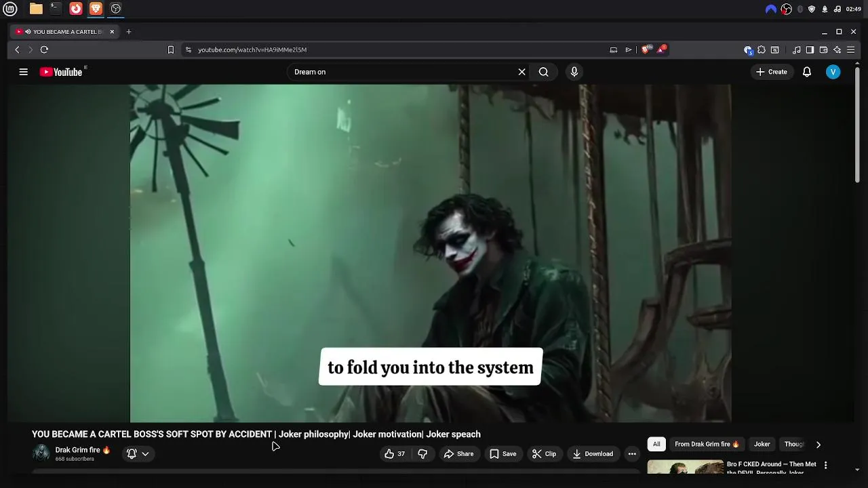Open the Linux Mint start menu
This screenshot has height=488, width=868.
[9, 9]
